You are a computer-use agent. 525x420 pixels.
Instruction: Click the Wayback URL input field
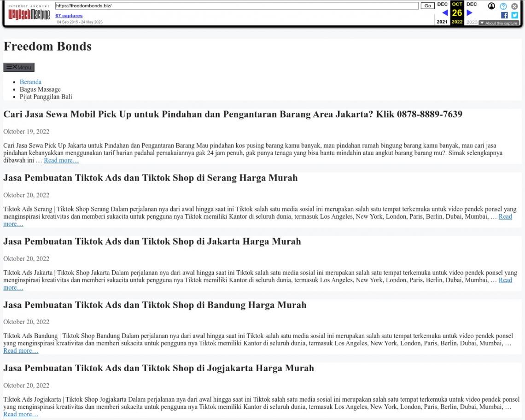pyautogui.click(x=237, y=6)
